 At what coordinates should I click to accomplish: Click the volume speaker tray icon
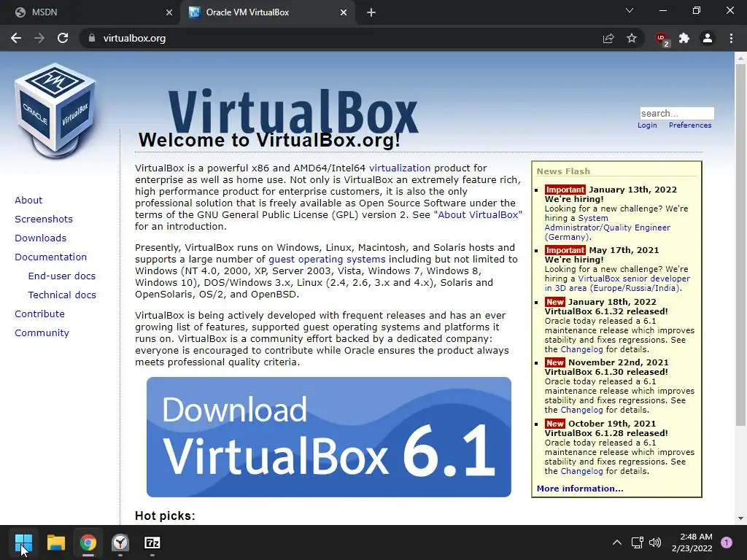pos(655,542)
